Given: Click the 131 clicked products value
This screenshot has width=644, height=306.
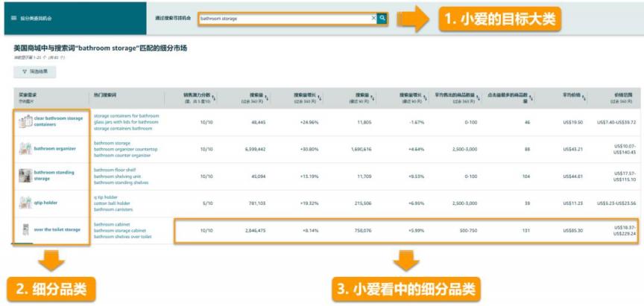Looking at the screenshot, I should pos(526,231).
